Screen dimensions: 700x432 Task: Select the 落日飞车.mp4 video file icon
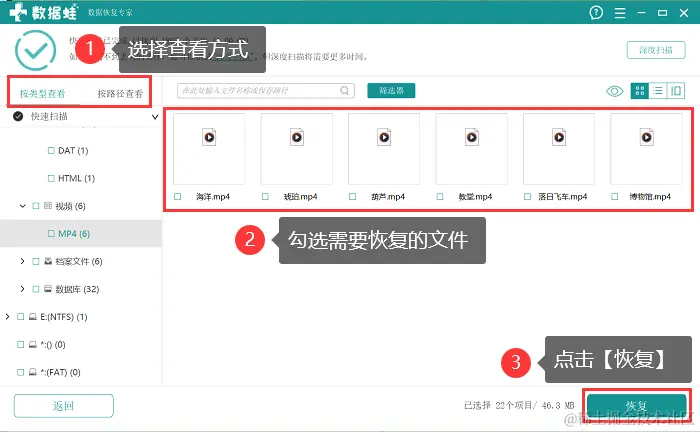[559, 137]
